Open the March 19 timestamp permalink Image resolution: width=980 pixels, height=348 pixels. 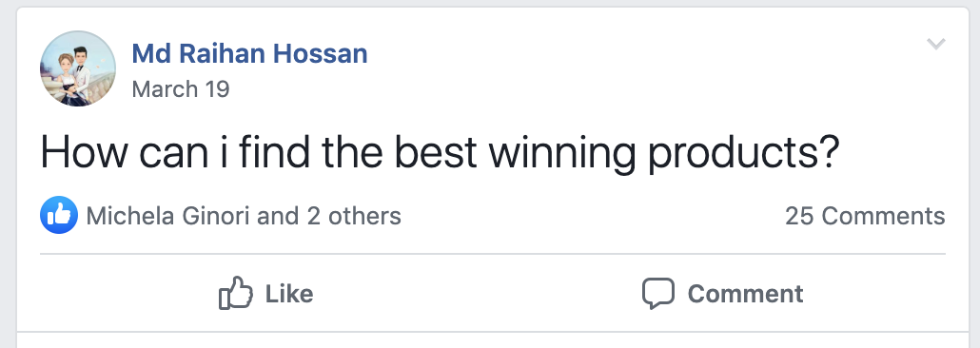181,89
